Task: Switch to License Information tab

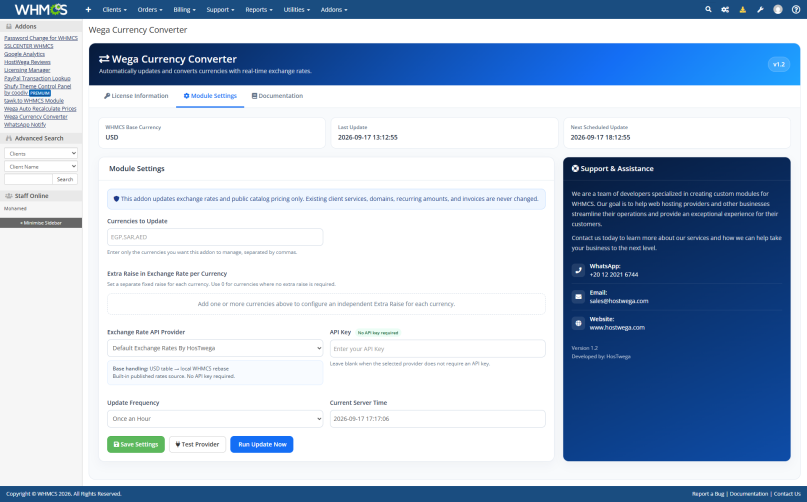Action: point(136,96)
